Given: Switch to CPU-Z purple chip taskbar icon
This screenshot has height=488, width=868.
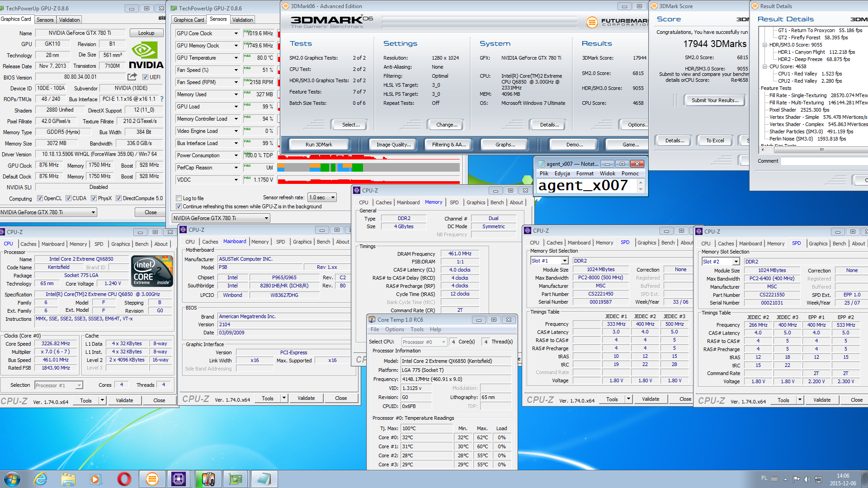Looking at the screenshot, I should 179,479.
